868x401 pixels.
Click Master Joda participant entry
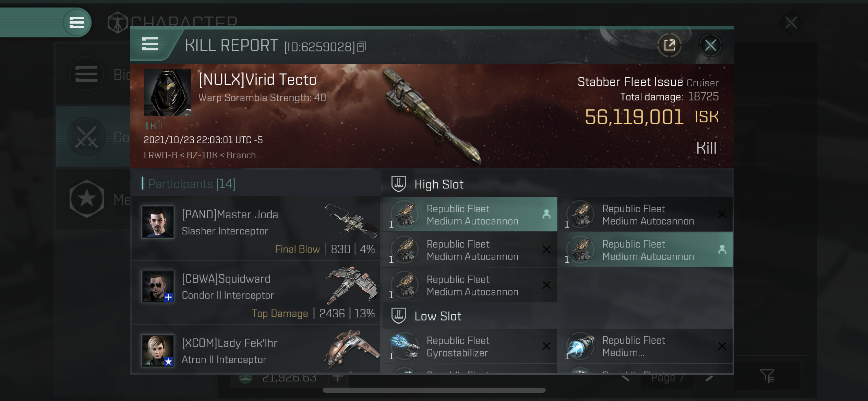point(256,228)
